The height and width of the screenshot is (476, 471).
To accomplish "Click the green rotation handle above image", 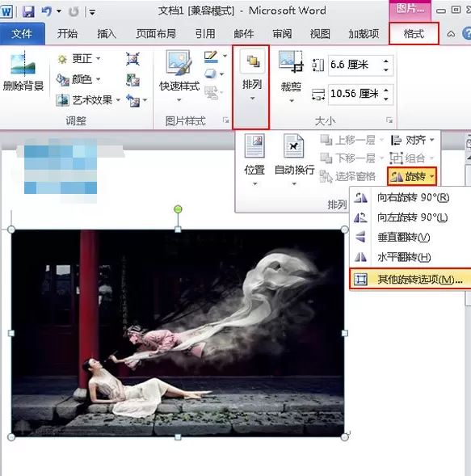I will point(179,209).
